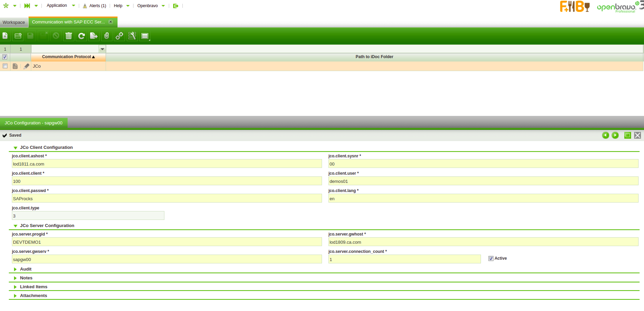
Task: Select the Communication with SAP ECC tab
Action: (69, 22)
